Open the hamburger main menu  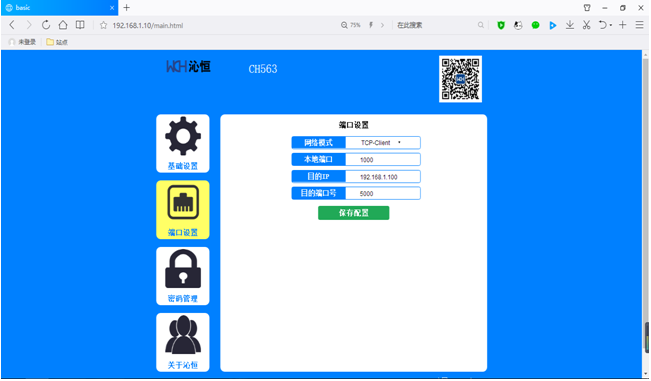tap(639, 25)
